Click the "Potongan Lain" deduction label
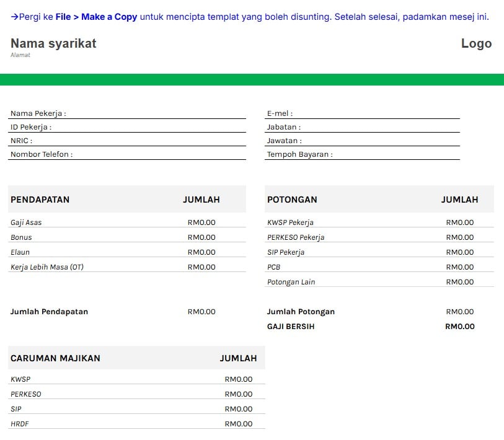Screen dimensions: 504x440 pos(291,282)
